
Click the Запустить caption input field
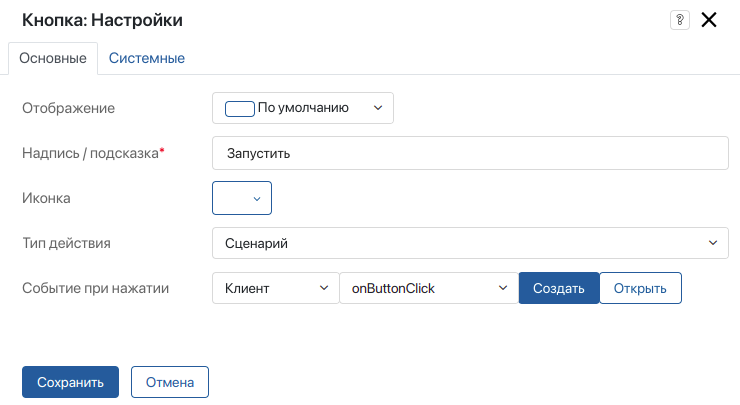tap(470, 153)
